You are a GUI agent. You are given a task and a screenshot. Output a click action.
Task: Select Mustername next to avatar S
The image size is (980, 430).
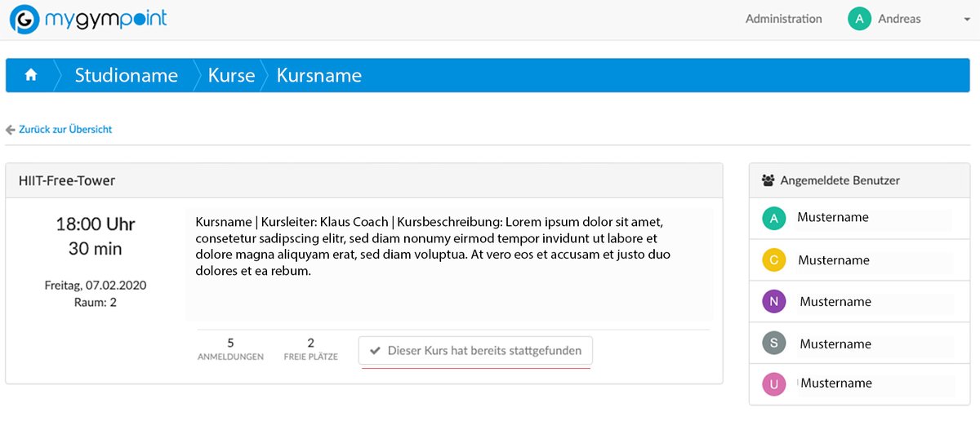coord(835,344)
